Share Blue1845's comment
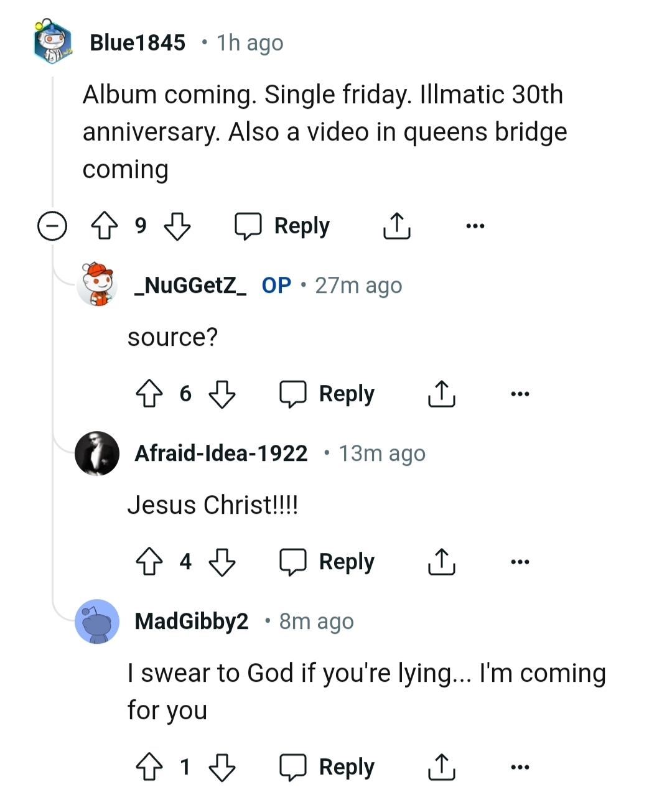The width and height of the screenshot is (672, 805). pyautogui.click(x=396, y=226)
